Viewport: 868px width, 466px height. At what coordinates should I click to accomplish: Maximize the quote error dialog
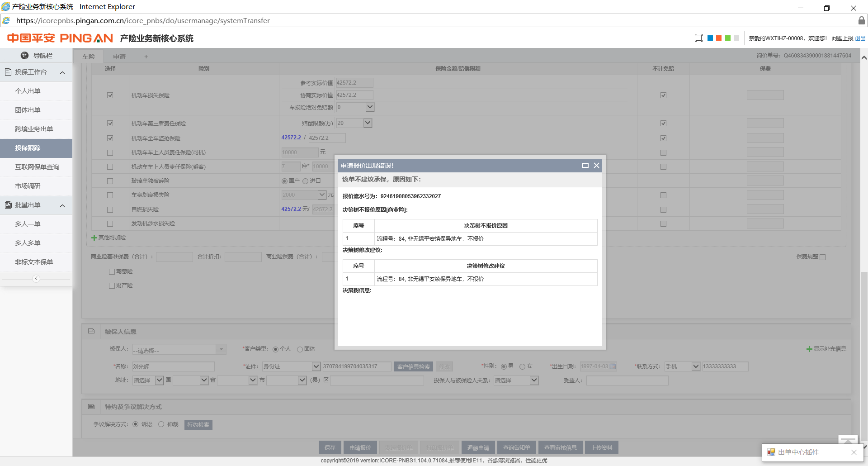click(585, 166)
